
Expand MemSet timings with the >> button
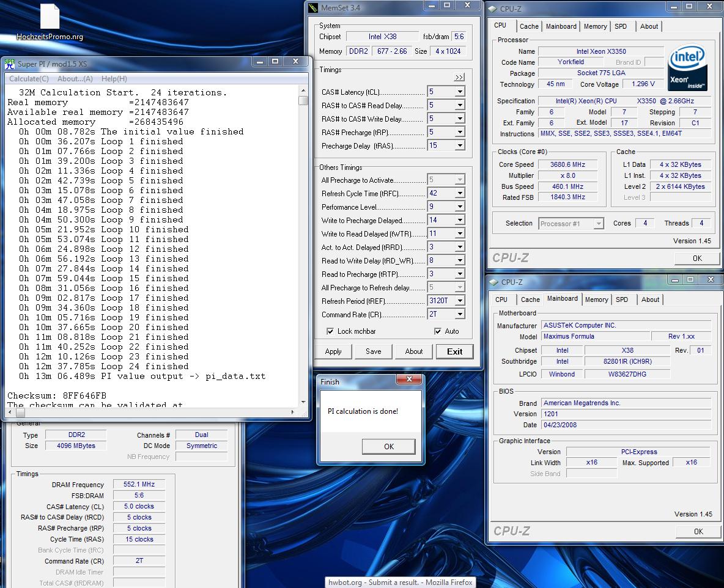coord(459,77)
